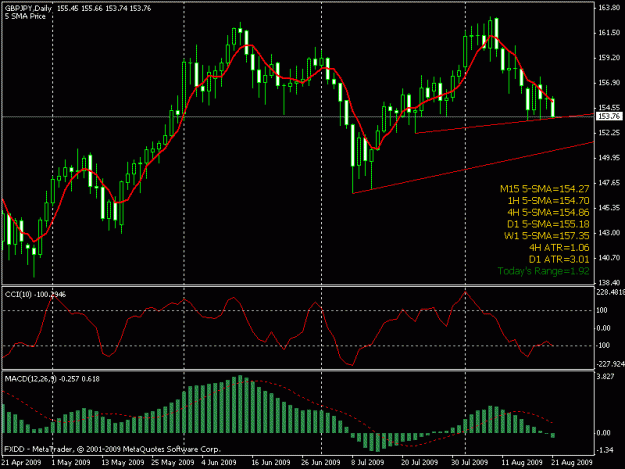Click the '26 Jun 2009' date label

(321, 462)
